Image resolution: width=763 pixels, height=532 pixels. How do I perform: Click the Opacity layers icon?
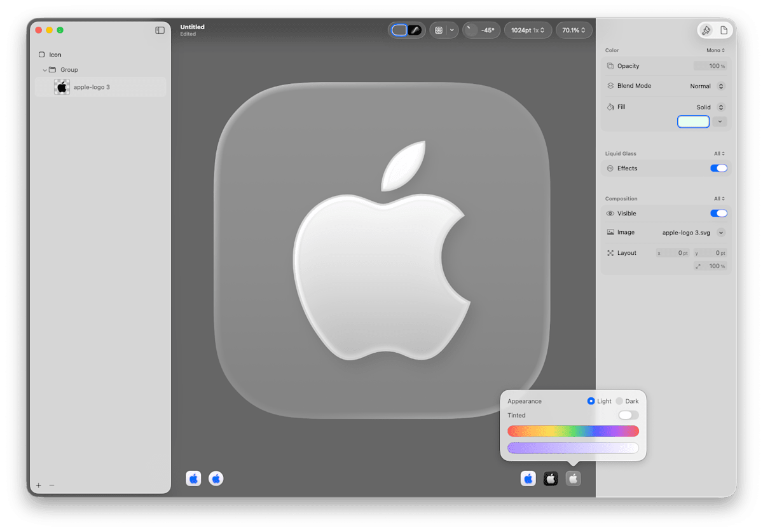point(610,66)
